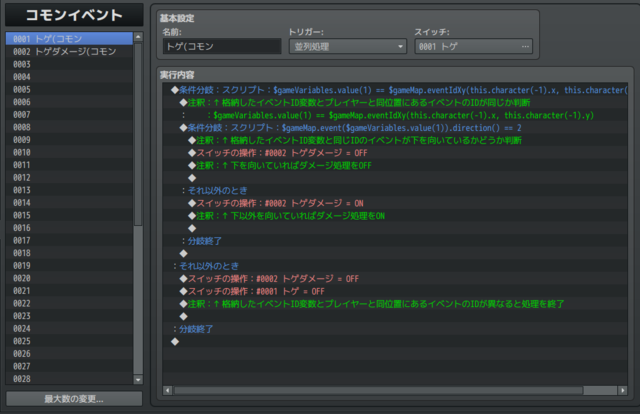Select スイッチの操作 #0002 トゲダメージ = ON

(x=395, y=203)
